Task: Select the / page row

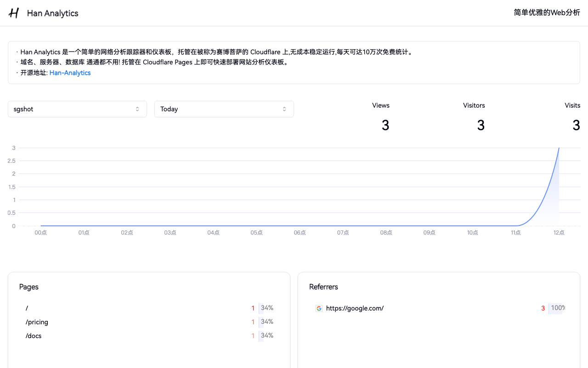Action: 149,308
